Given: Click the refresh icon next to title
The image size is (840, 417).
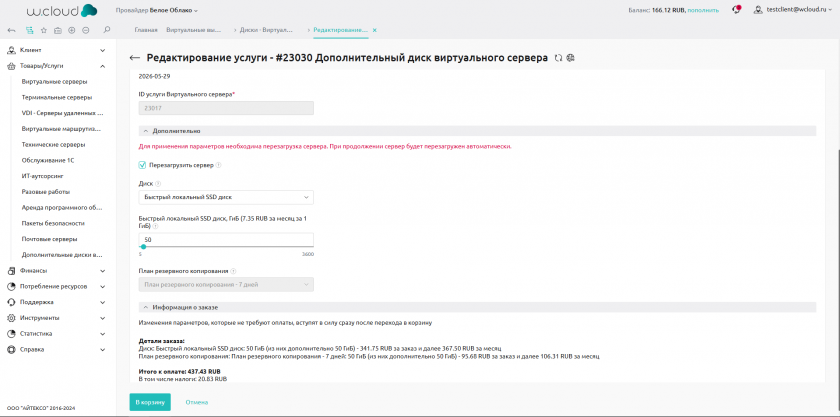Looking at the screenshot, I should pyautogui.click(x=558, y=59).
